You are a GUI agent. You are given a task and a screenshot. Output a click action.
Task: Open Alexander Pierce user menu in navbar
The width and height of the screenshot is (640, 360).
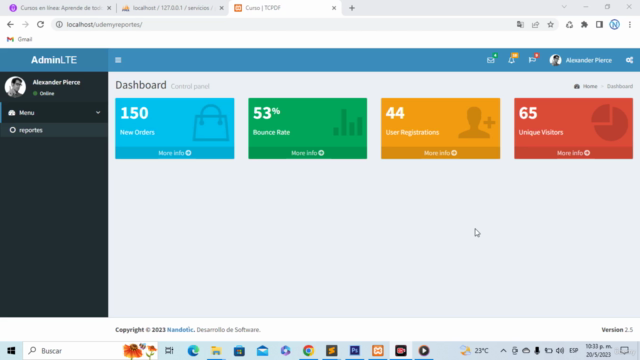(581, 60)
